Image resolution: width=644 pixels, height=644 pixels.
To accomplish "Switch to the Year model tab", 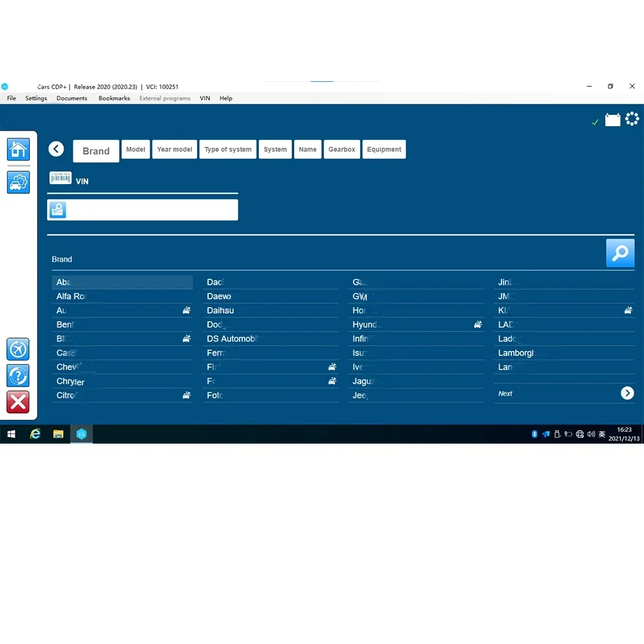I will click(175, 149).
